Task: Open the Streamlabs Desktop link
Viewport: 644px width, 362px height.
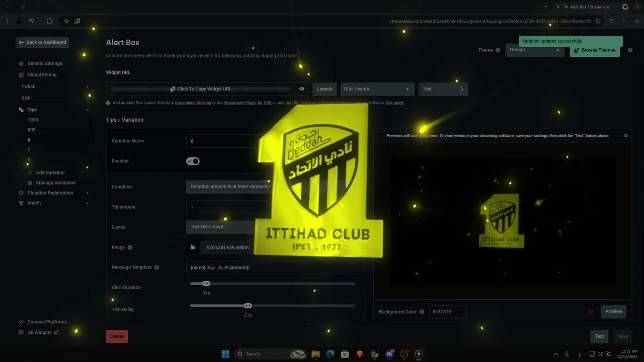Action: click(193, 103)
